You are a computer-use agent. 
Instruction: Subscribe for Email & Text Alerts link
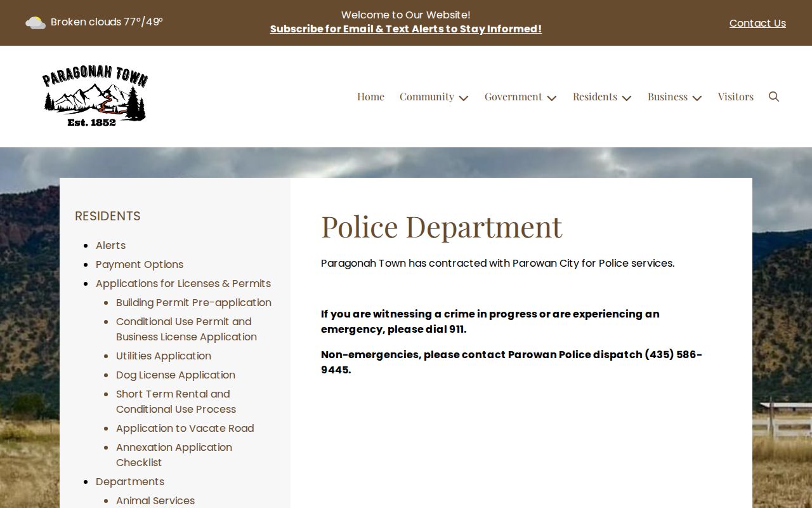coord(406,29)
